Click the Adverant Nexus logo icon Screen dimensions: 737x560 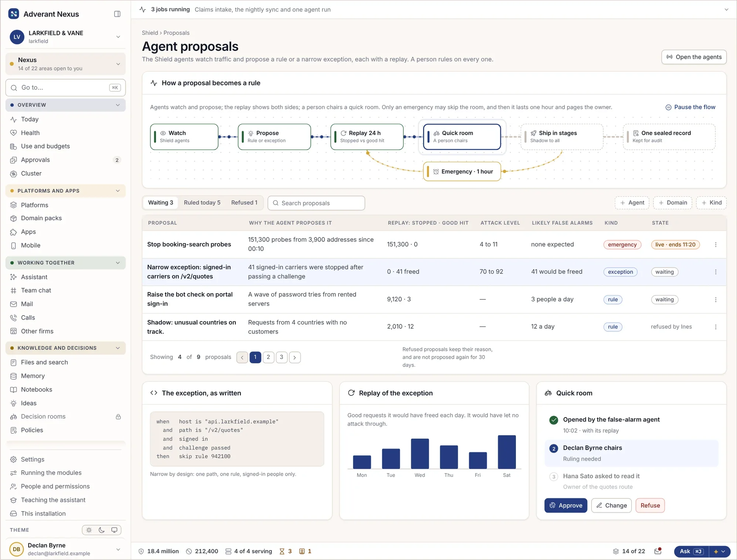tap(14, 14)
